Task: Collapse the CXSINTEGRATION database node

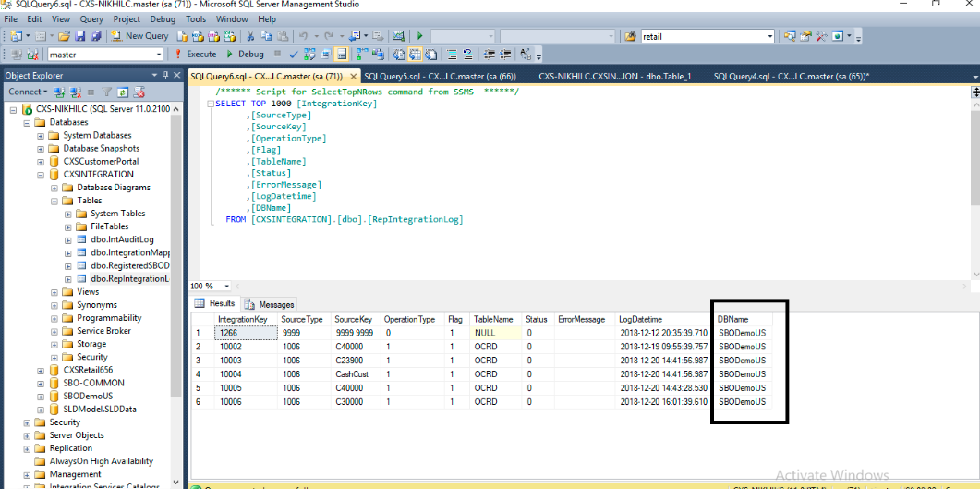Action: (41, 175)
